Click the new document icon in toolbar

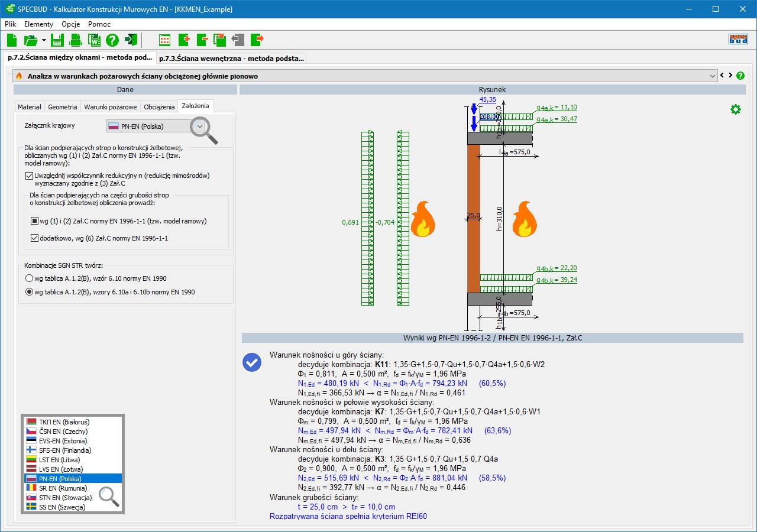[x=12, y=40]
